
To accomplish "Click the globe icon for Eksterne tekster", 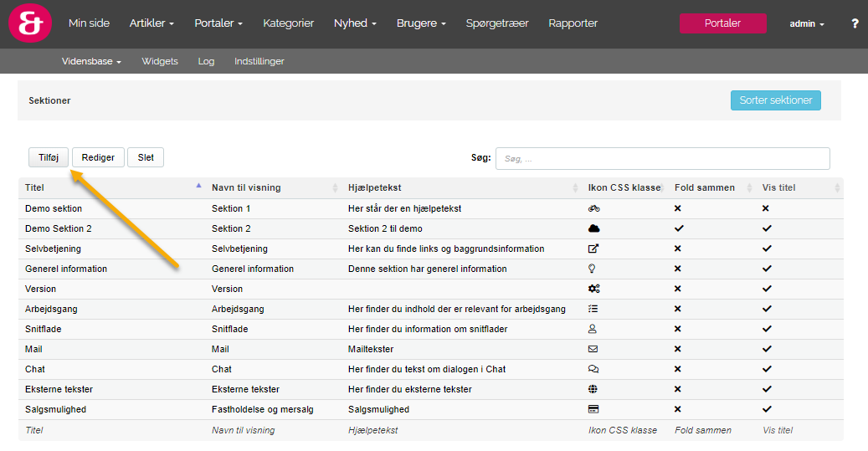I will pyautogui.click(x=593, y=389).
